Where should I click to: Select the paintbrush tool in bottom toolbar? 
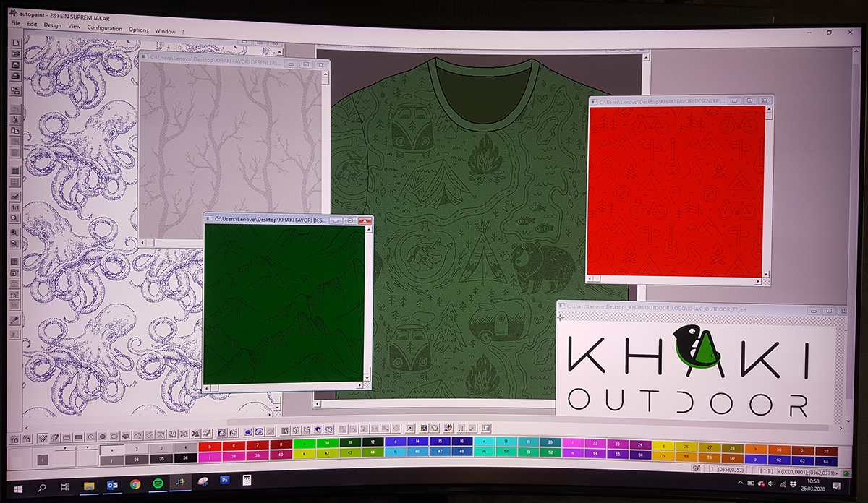(207, 434)
